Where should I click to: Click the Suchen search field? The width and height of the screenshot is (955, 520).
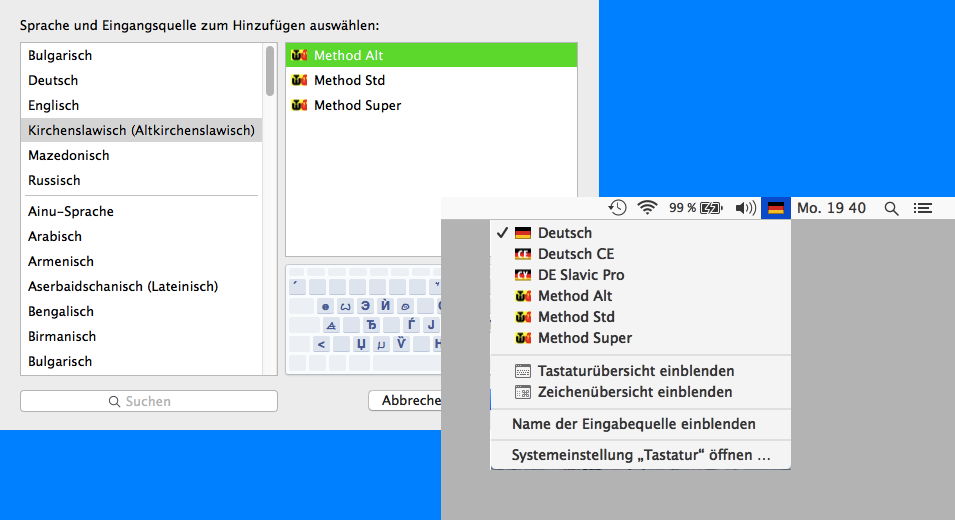pyautogui.click(x=149, y=401)
